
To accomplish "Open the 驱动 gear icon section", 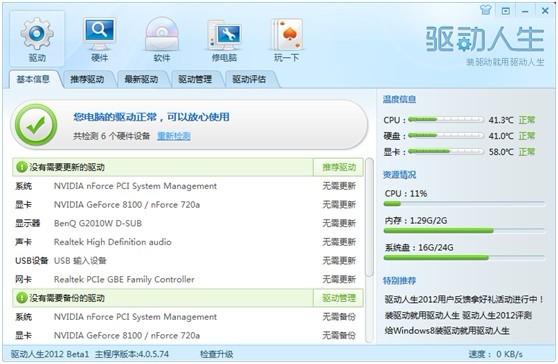I will (x=37, y=38).
